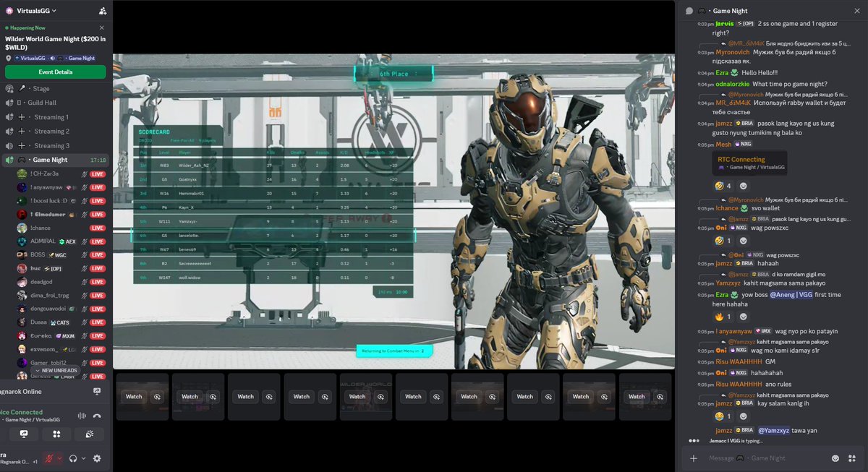Toggle the fire emoji reaction on Ezra's message

point(723,317)
